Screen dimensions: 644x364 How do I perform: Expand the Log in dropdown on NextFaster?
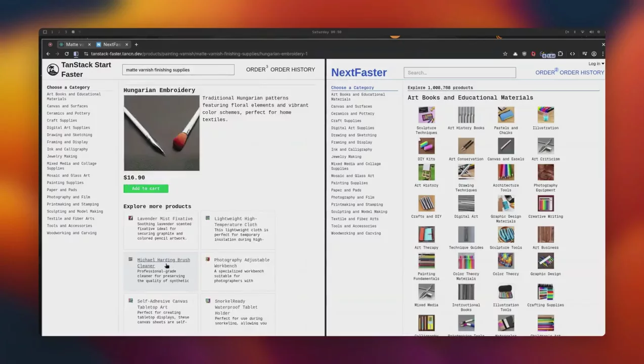596,64
